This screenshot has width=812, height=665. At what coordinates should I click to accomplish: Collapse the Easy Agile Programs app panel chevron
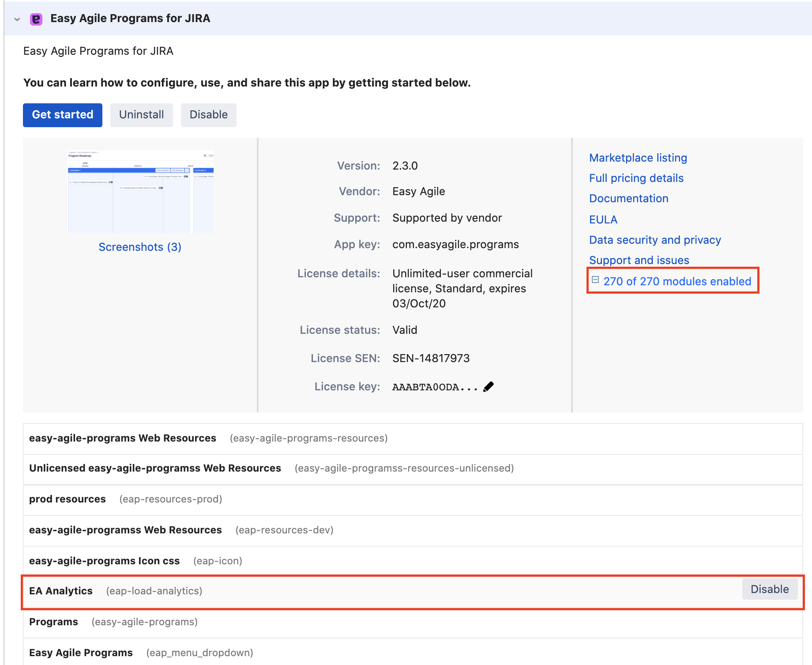click(17, 19)
